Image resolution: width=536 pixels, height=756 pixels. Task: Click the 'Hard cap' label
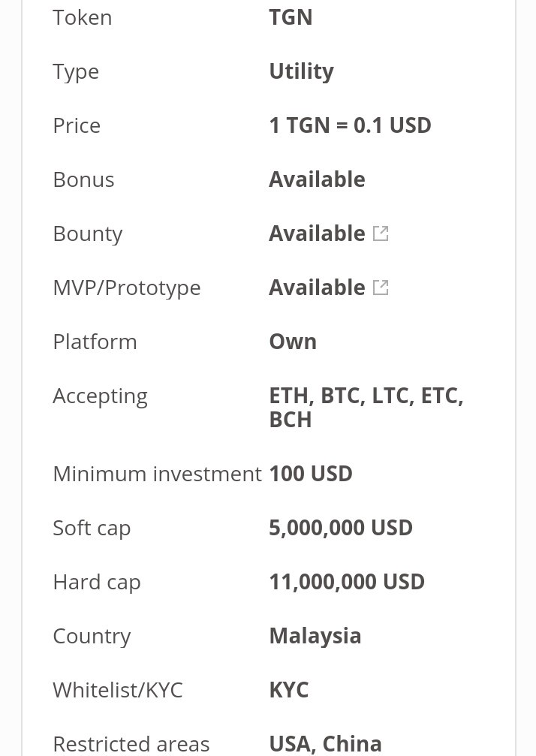click(x=97, y=582)
